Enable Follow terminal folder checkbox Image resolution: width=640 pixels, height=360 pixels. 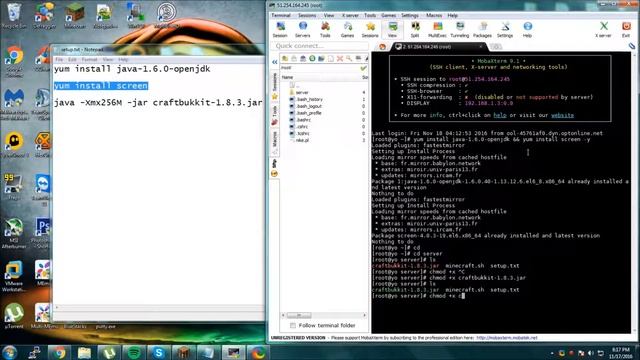pos(293,325)
